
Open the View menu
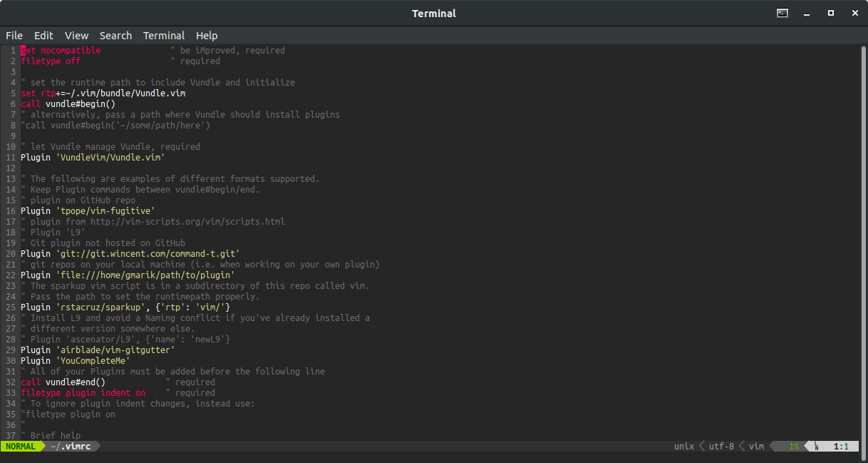[76, 36]
